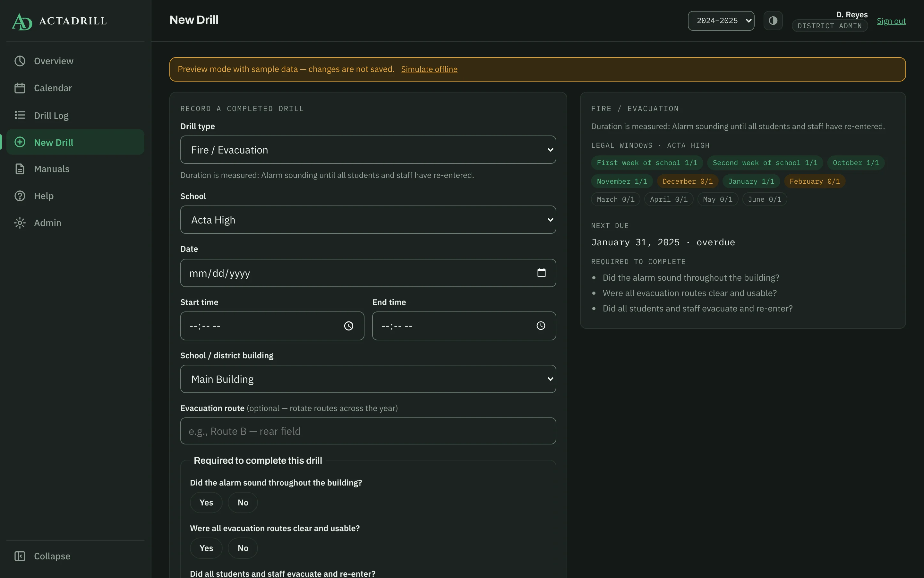This screenshot has height=578, width=924.
Task: Select No for alarm sounded throughout building
Action: point(243,502)
